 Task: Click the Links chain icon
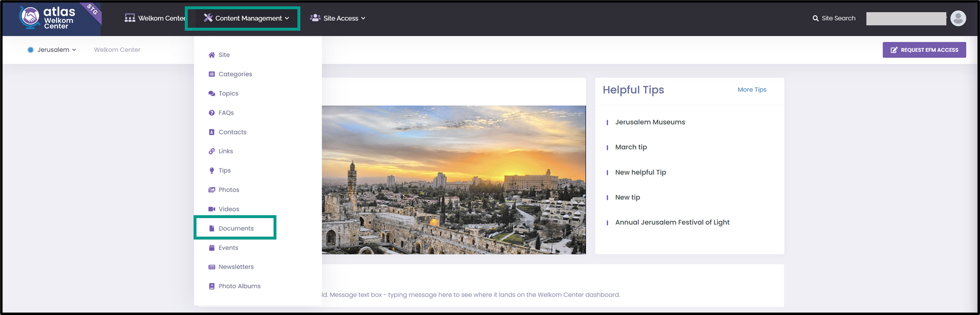[212, 151]
